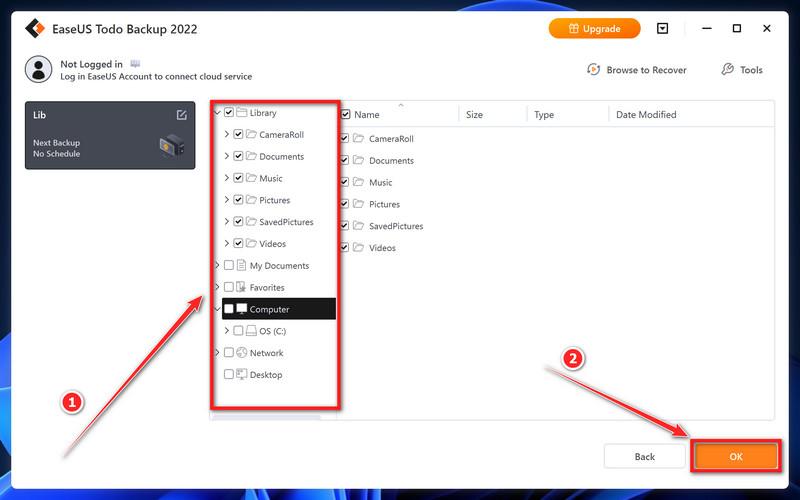The image size is (800, 500).
Task: Check the Computer checkbox
Action: [229, 309]
